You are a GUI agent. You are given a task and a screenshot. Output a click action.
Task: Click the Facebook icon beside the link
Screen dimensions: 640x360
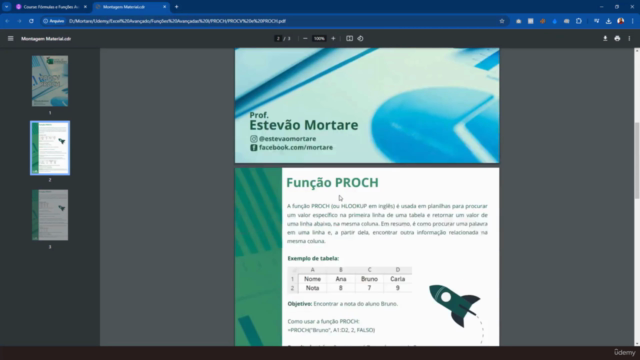pyautogui.click(x=253, y=147)
